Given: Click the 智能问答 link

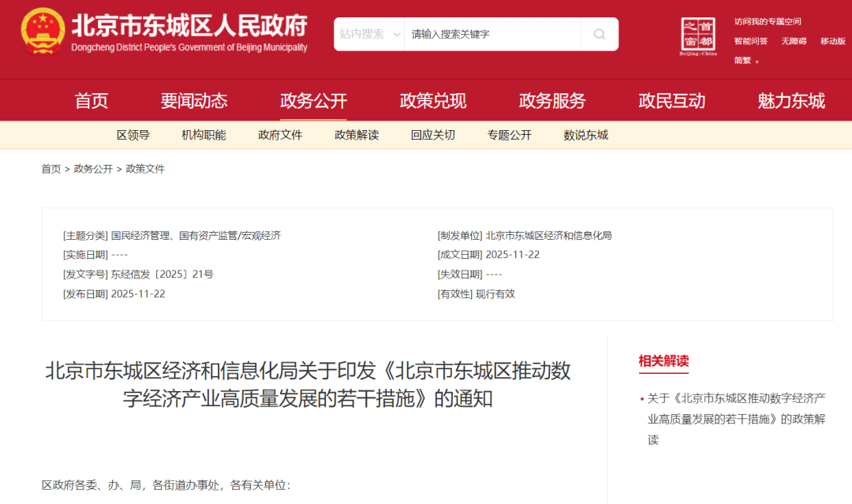Looking at the screenshot, I should pos(749,41).
